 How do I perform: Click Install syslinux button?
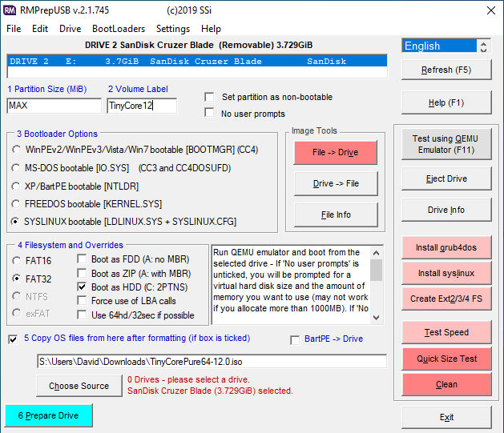446,273
